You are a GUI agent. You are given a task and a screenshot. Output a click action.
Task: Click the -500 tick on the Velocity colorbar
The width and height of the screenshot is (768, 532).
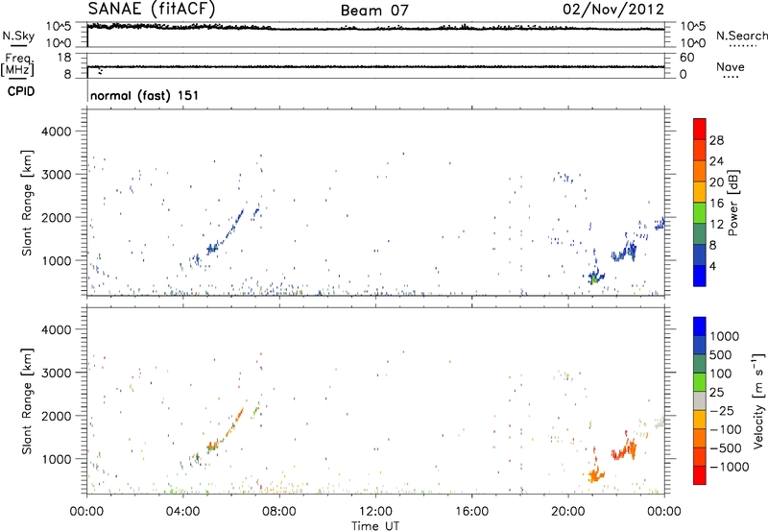point(726,447)
